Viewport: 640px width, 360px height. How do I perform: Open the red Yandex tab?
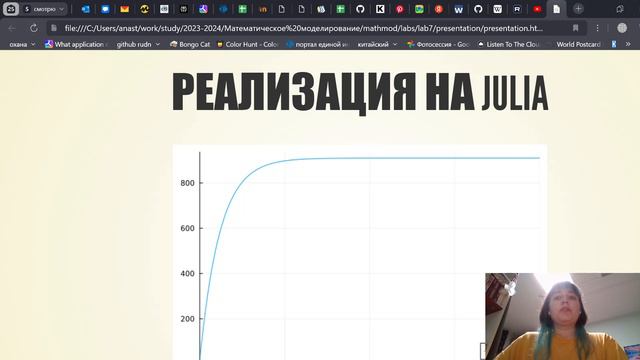[x=439, y=9]
